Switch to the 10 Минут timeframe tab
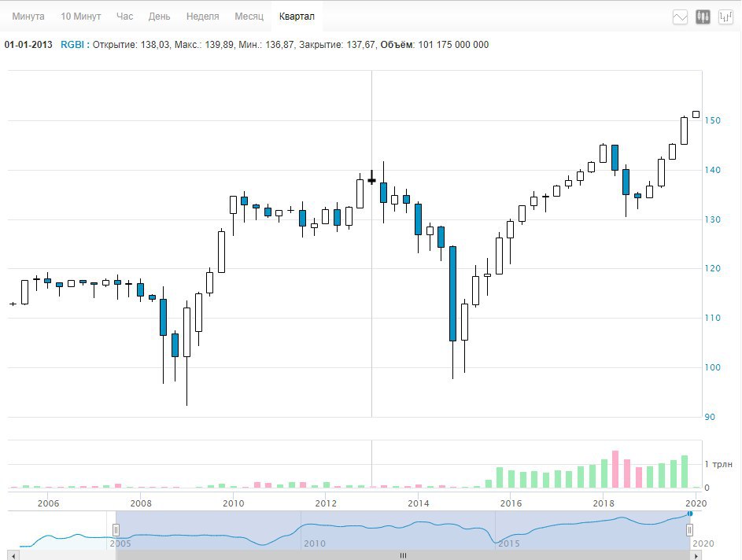 tap(81, 17)
